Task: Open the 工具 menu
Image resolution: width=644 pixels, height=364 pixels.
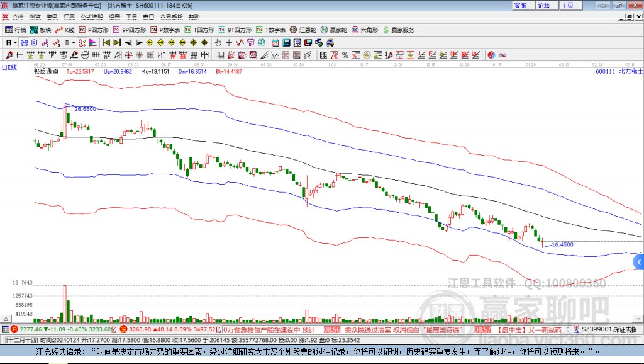Action: tap(131, 17)
